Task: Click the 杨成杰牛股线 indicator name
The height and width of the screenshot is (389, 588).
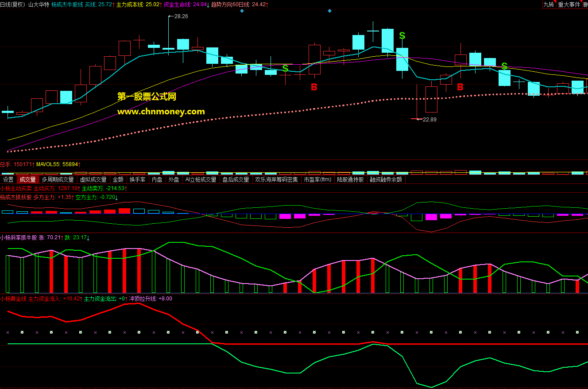Action: pyautogui.click(x=67, y=4)
